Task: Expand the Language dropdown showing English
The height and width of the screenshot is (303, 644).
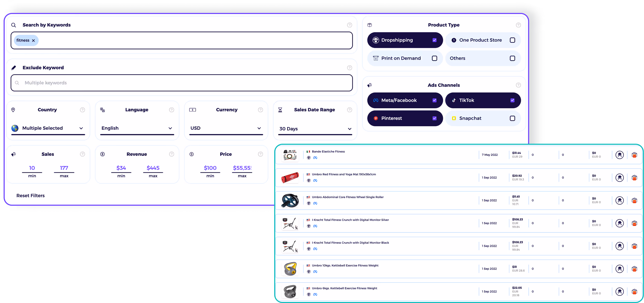Action: 137,128
